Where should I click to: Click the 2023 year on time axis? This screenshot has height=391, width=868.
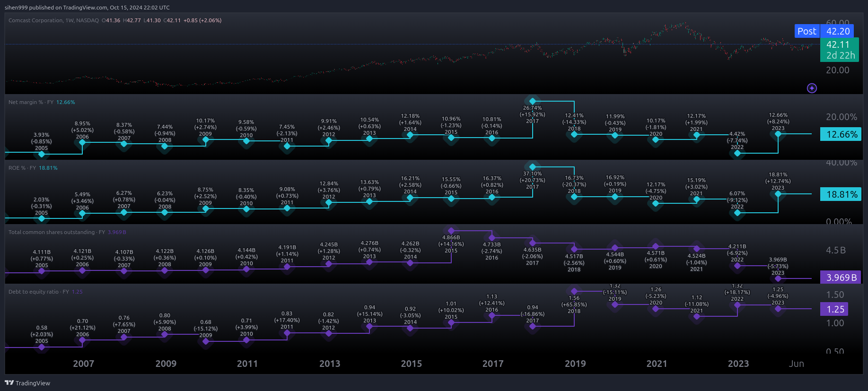[738, 364]
